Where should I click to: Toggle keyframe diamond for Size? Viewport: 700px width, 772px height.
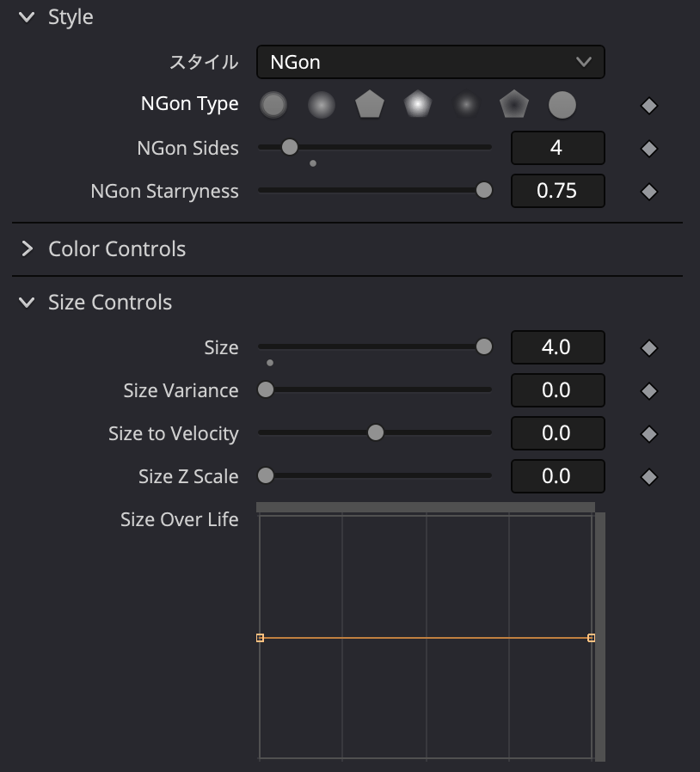point(649,348)
